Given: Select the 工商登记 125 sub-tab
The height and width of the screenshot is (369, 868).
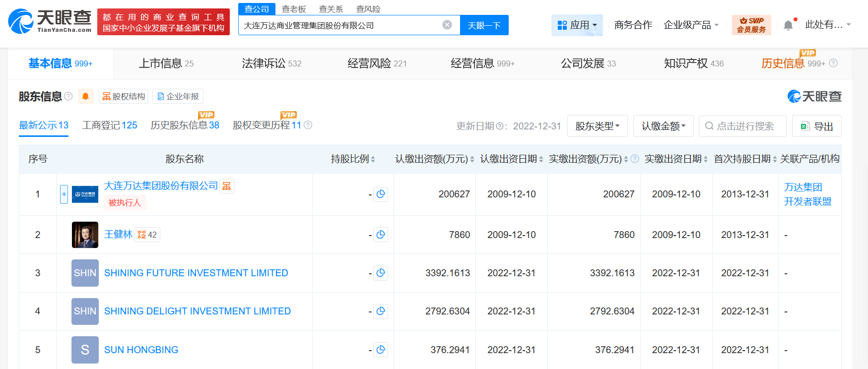Looking at the screenshot, I should (x=109, y=125).
